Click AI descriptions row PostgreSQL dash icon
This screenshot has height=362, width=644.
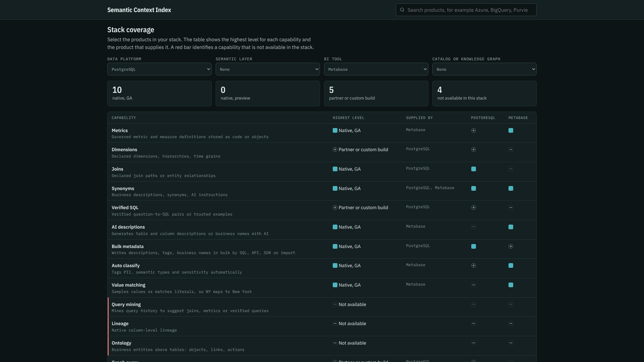(x=474, y=227)
